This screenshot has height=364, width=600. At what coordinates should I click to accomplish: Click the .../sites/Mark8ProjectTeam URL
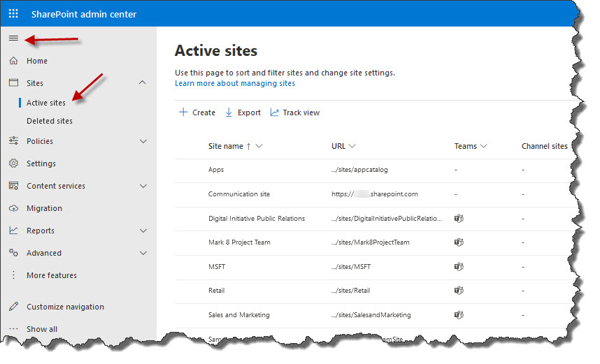[x=371, y=242]
